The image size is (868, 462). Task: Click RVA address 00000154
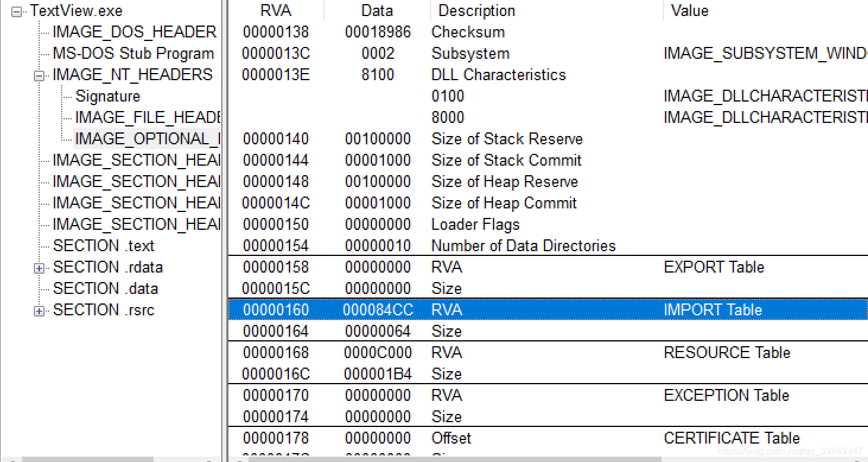tap(276, 246)
